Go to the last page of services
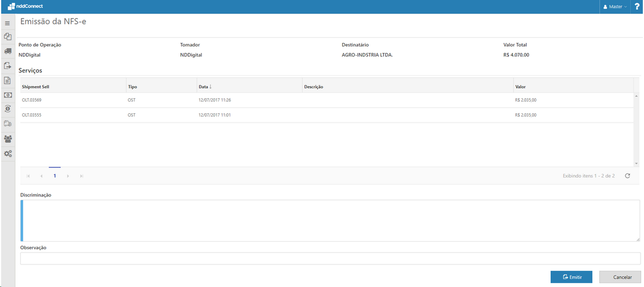644x287 pixels. [81, 175]
